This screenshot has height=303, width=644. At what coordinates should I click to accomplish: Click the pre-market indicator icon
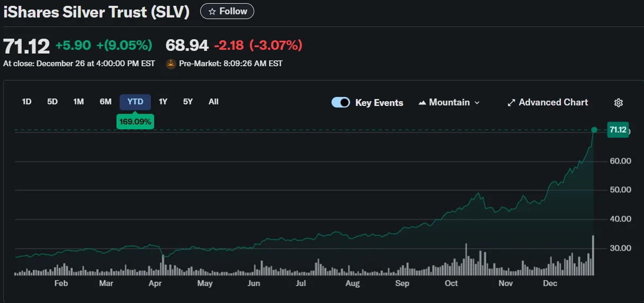pyautogui.click(x=171, y=64)
